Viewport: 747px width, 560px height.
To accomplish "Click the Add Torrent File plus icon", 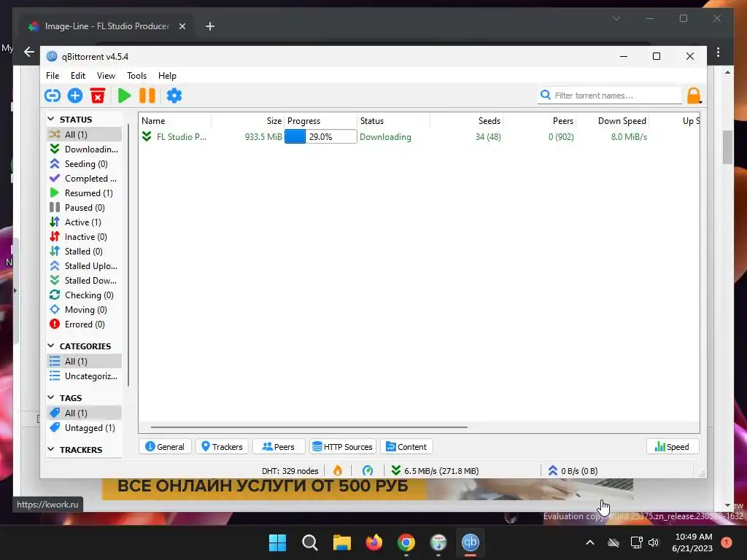I will click(75, 96).
